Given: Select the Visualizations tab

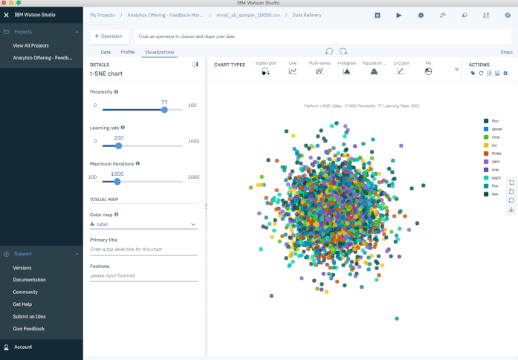Looking at the screenshot, I should [x=159, y=52].
